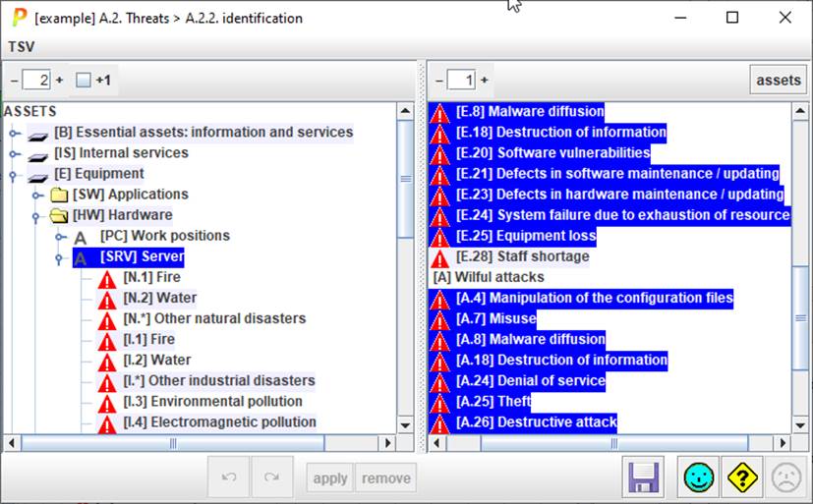
Task: Click warning icon beside [E.28] Staff shortage
Action: (440, 257)
